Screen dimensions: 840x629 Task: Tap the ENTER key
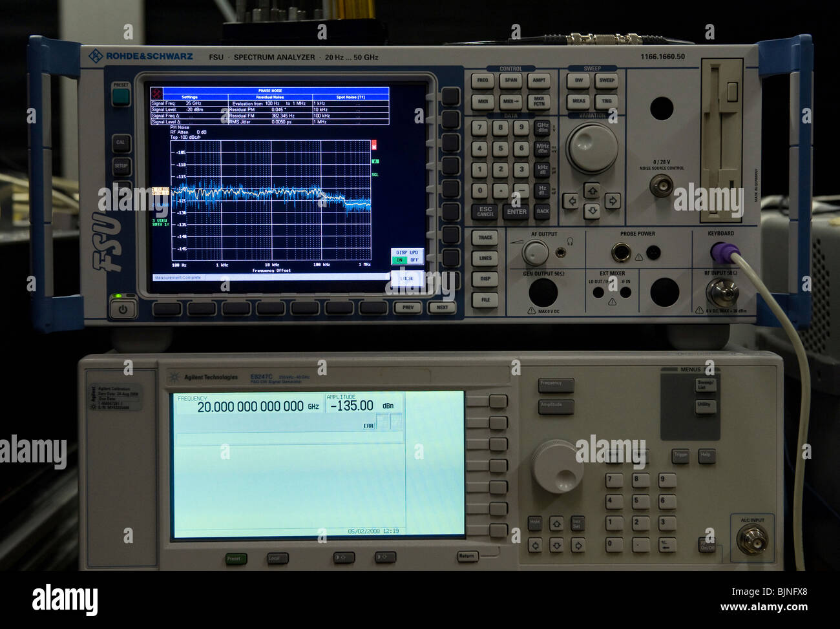point(517,211)
